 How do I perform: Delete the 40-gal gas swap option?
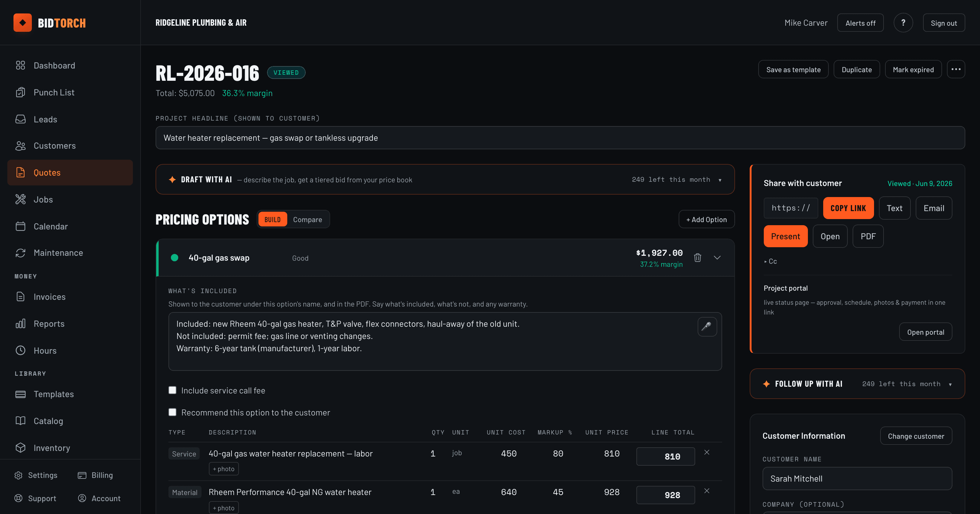pyautogui.click(x=697, y=258)
